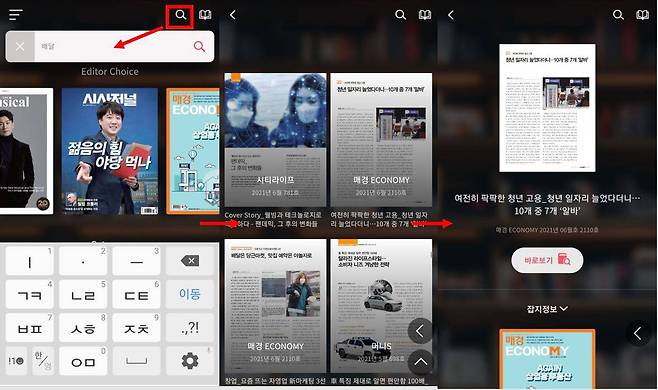Expand the 잡지정보 section
Image resolution: width=658 pixels, height=390 pixels.
click(x=547, y=309)
